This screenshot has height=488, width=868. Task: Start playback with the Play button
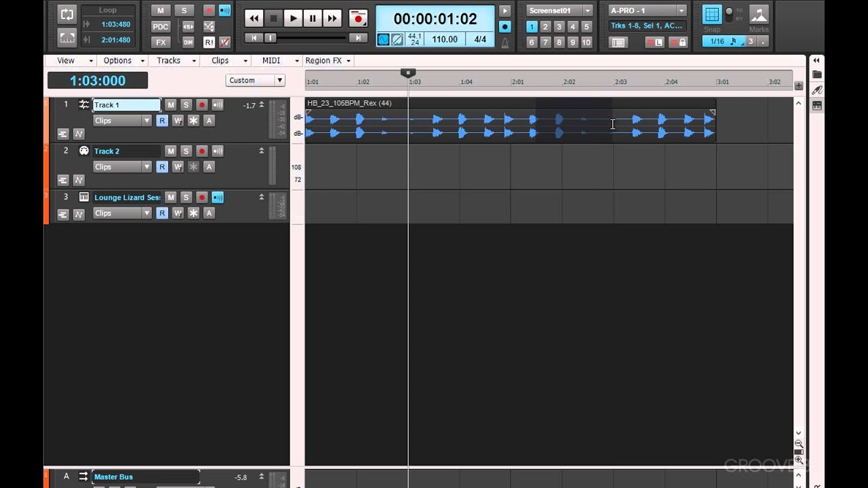coord(293,18)
